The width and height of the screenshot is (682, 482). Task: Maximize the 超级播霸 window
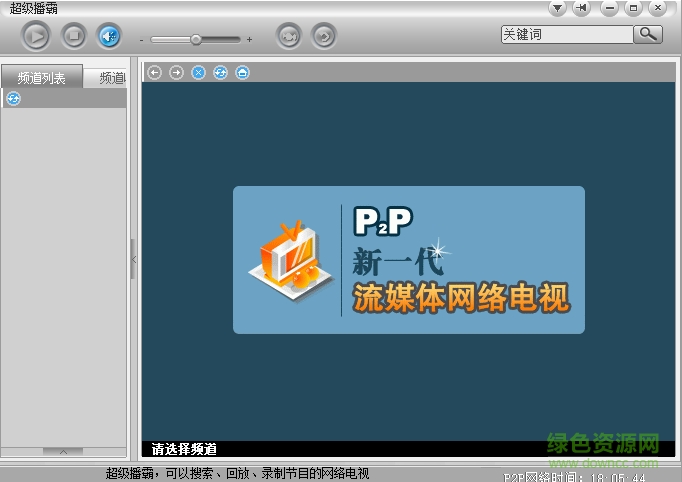633,8
